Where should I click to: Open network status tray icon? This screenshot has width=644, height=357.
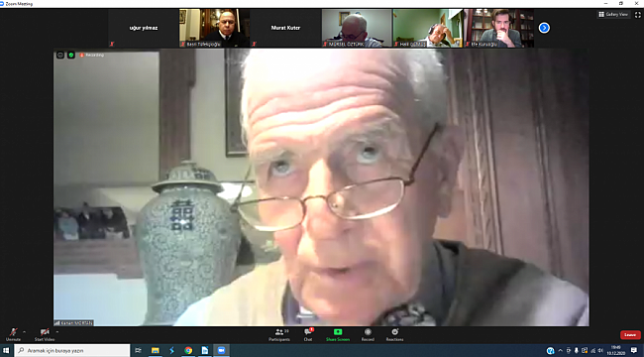[593, 350]
